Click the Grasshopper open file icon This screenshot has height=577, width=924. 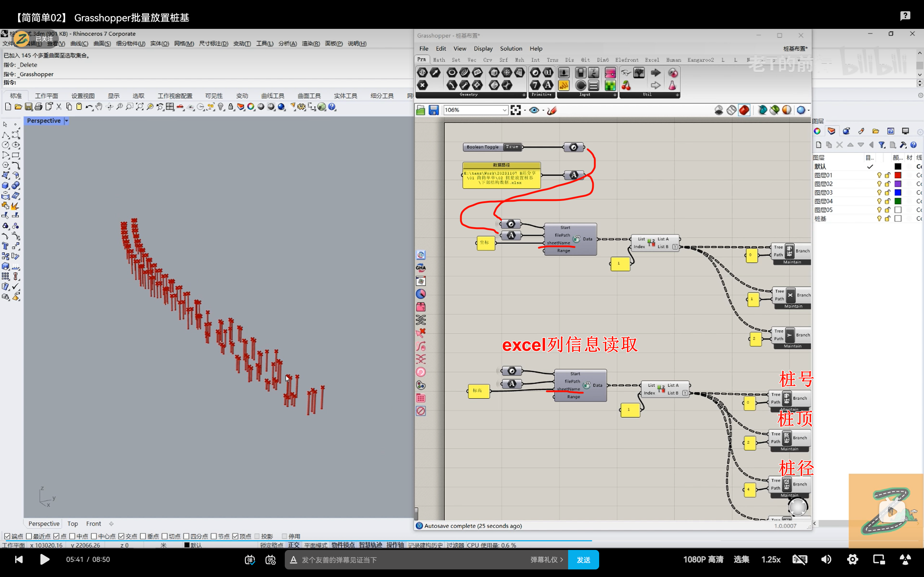(x=420, y=110)
